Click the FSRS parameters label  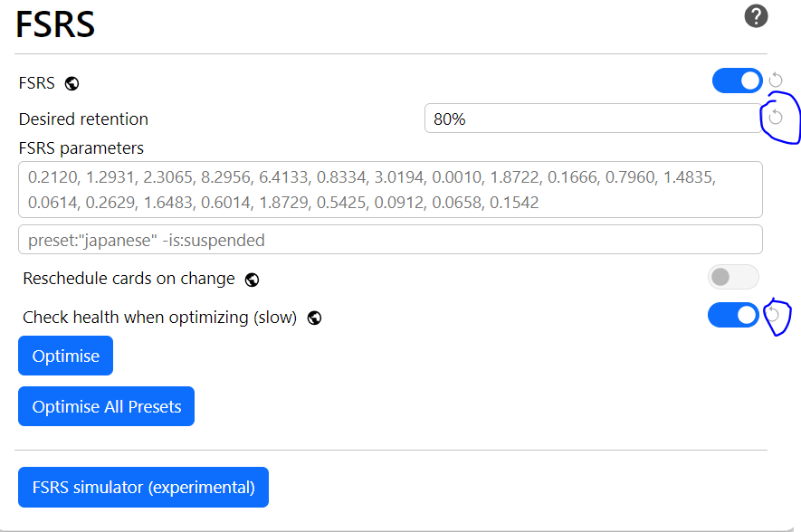tap(81, 147)
